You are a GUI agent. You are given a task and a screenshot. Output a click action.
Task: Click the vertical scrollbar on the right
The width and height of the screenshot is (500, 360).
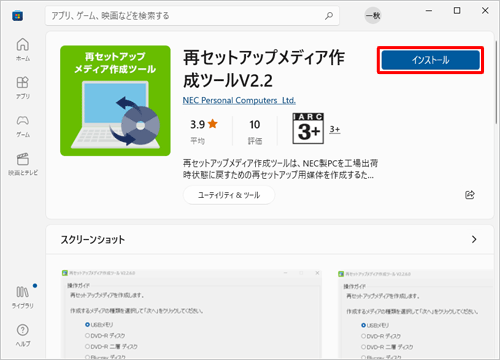[497, 81]
